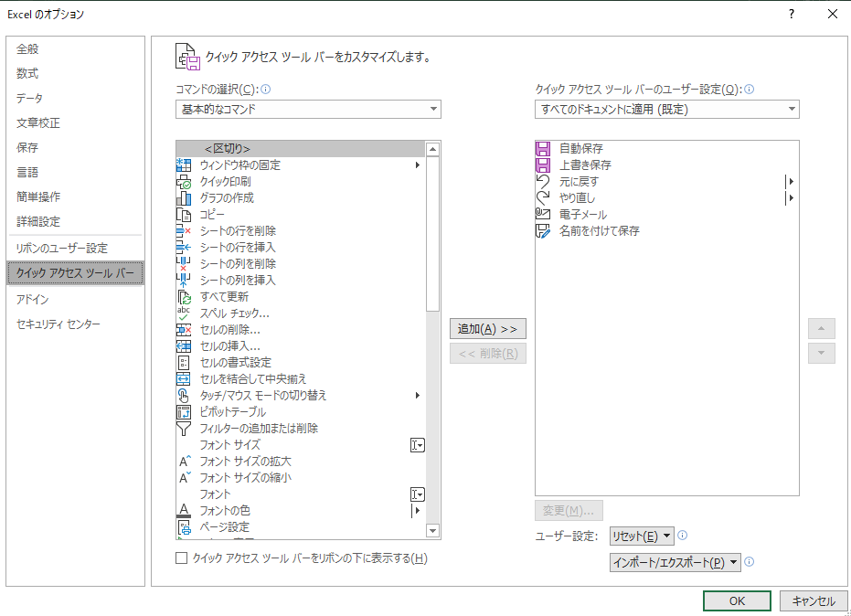Click the command list scroll-down arrow
851x616 pixels.
[432, 531]
